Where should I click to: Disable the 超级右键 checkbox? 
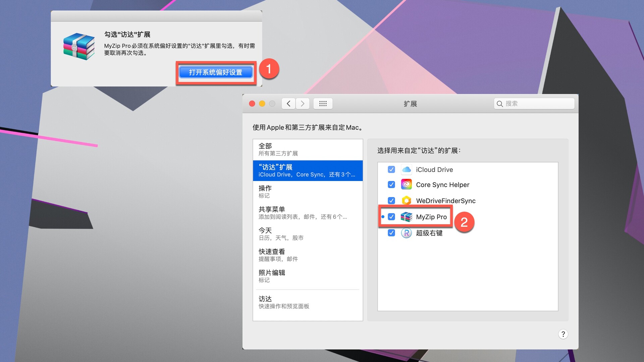point(391,233)
